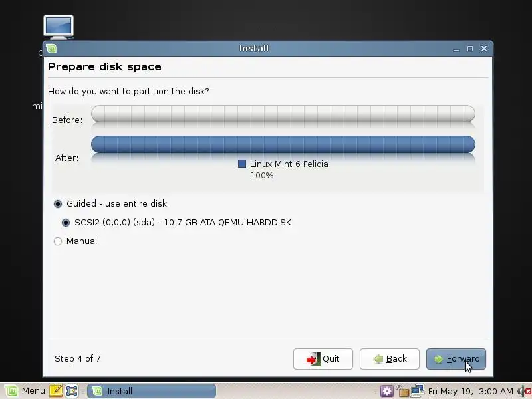This screenshot has height=399, width=532.
Task: Click the padlock tray icon
Action: 402,391
